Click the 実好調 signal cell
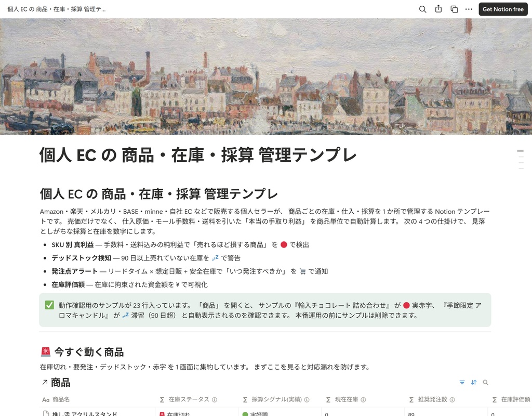532x416 pixels. 280,412
